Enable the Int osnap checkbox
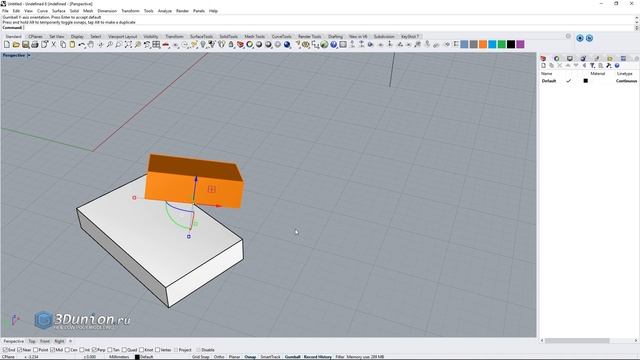640x360 pixels. (x=82, y=350)
